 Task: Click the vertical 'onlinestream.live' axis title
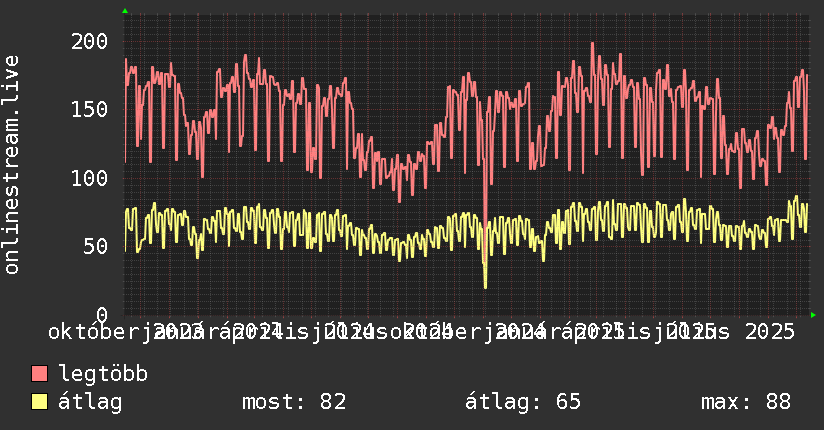[x=11, y=165]
